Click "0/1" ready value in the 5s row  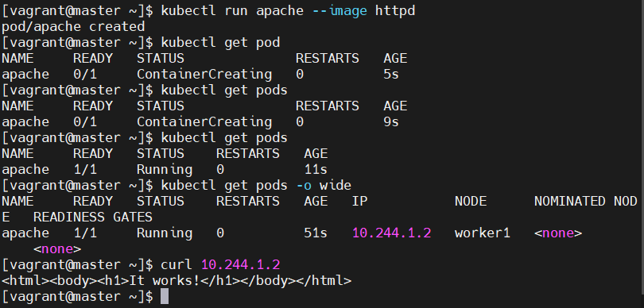85,75
